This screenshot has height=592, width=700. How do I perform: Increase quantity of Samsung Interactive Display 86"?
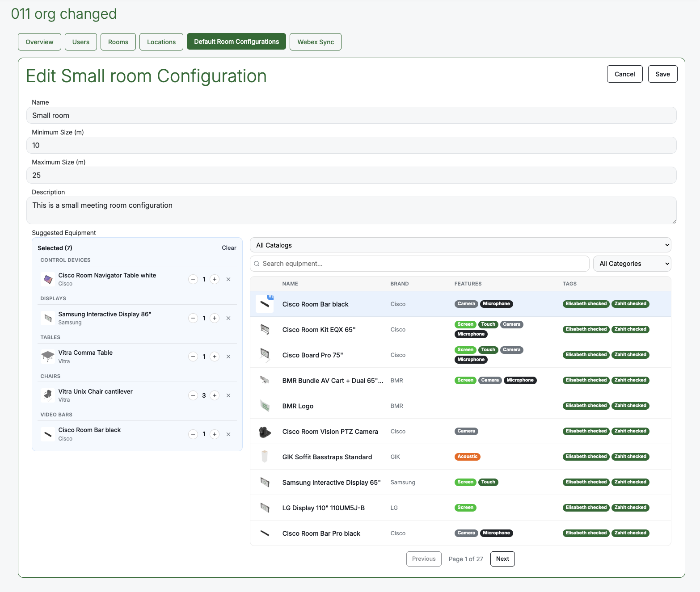(x=215, y=318)
